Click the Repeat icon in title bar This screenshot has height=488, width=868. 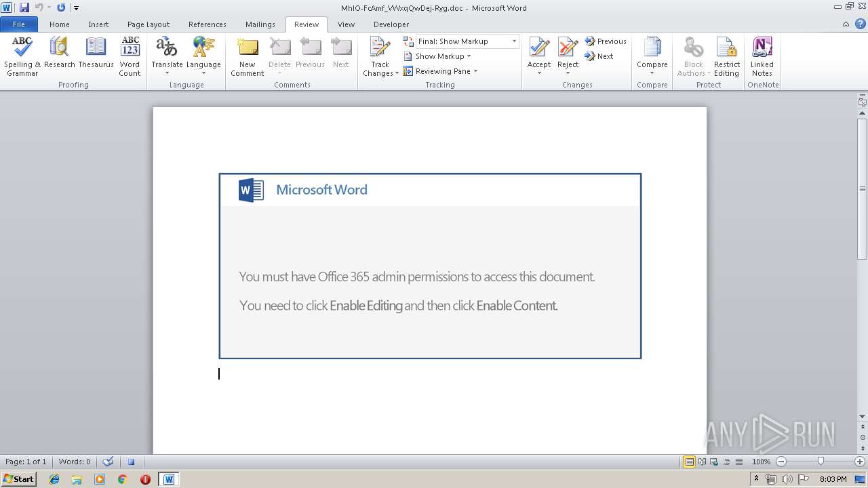click(x=61, y=7)
